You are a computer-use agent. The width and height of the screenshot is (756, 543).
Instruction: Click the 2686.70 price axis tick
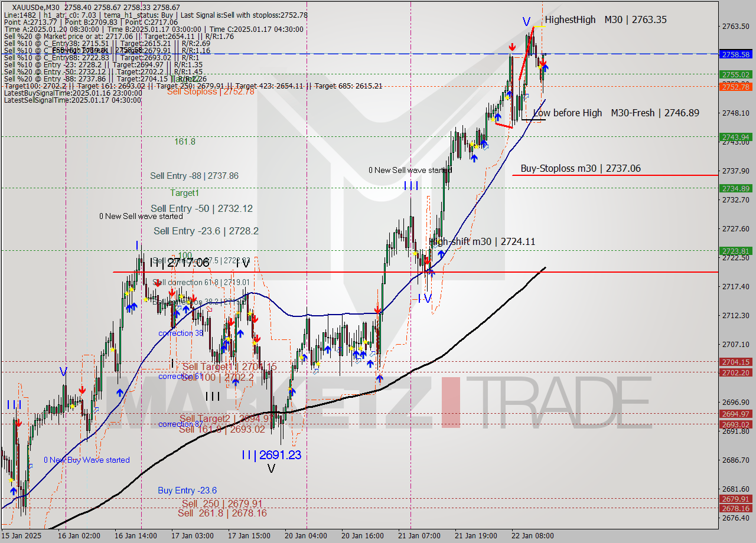[x=735, y=460]
